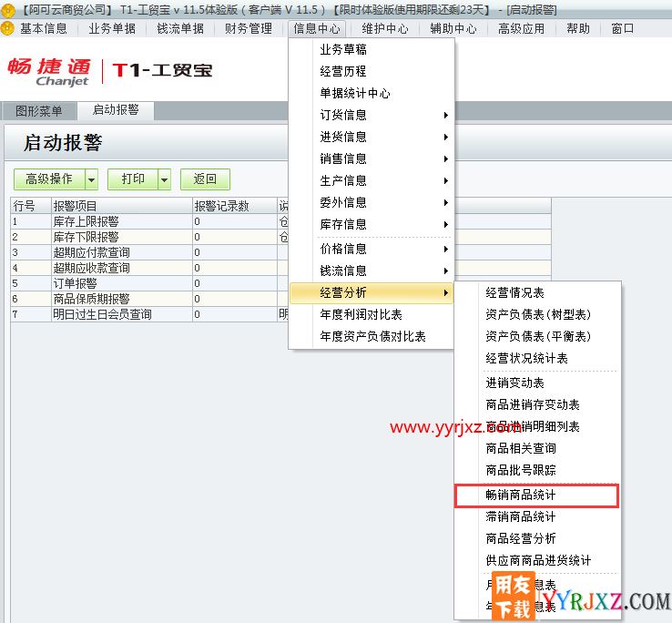The image size is (672, 623).
Task: Open 滞销商品统计 report
Action: pos(520,516)
